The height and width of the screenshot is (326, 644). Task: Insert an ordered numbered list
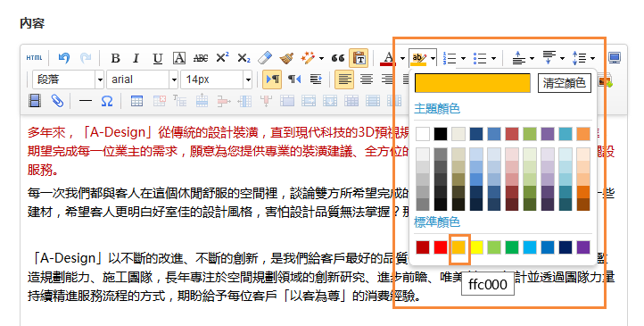[x=450, y=58]
